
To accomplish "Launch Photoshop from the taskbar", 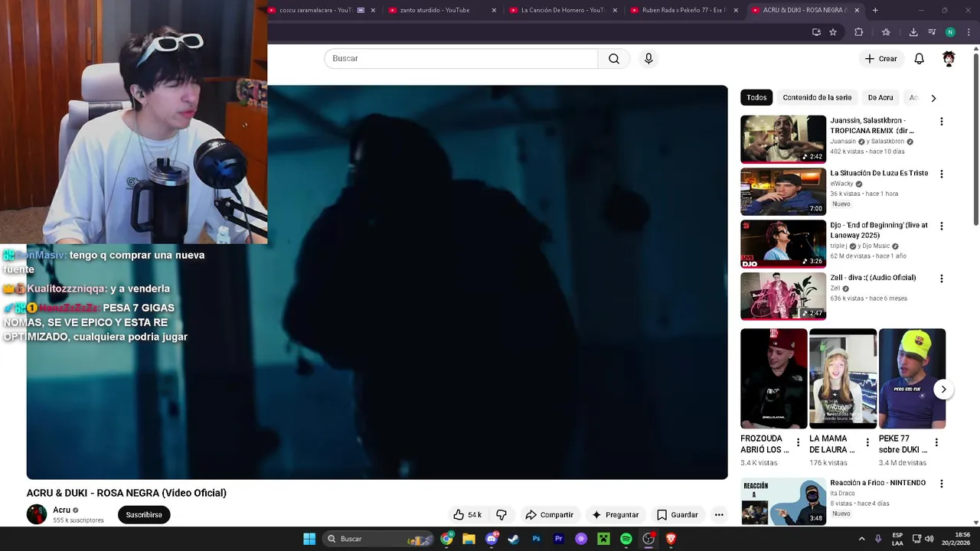I will 536,539.
